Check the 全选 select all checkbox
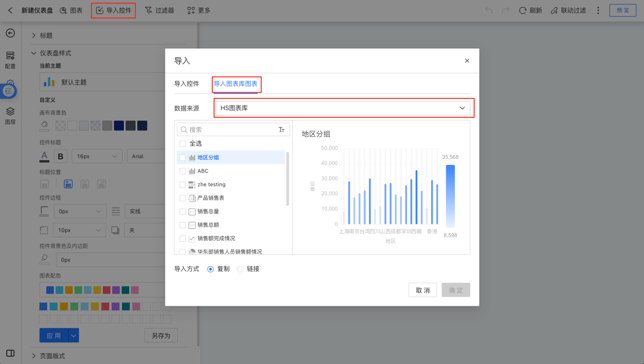644x364 pixels. (x=182, y=144)
